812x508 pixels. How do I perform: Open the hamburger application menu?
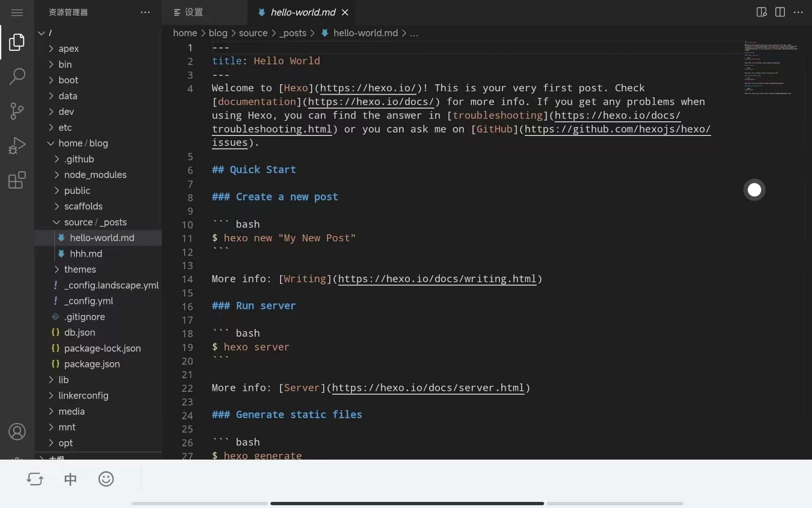[17, 13]
